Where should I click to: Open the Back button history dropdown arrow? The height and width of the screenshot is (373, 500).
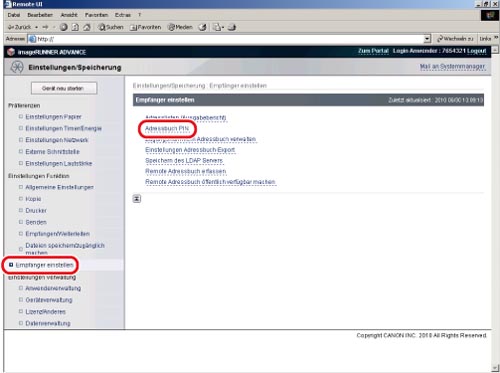pos(36,27)
